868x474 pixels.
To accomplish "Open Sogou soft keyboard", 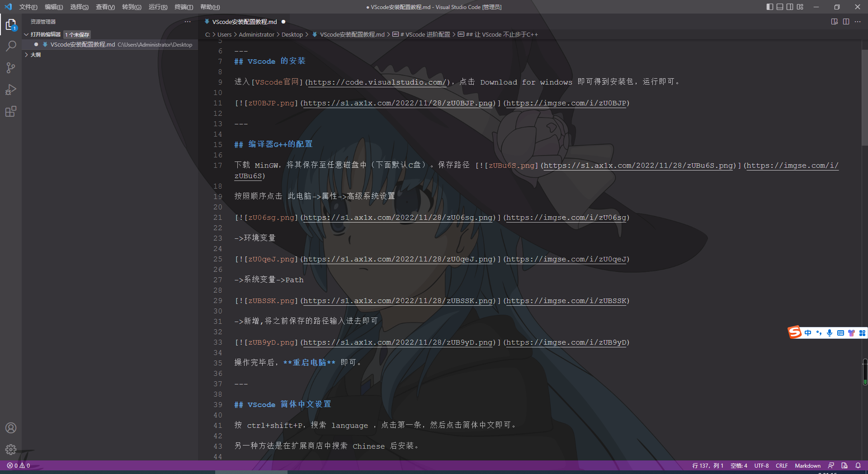I will 840,333.
